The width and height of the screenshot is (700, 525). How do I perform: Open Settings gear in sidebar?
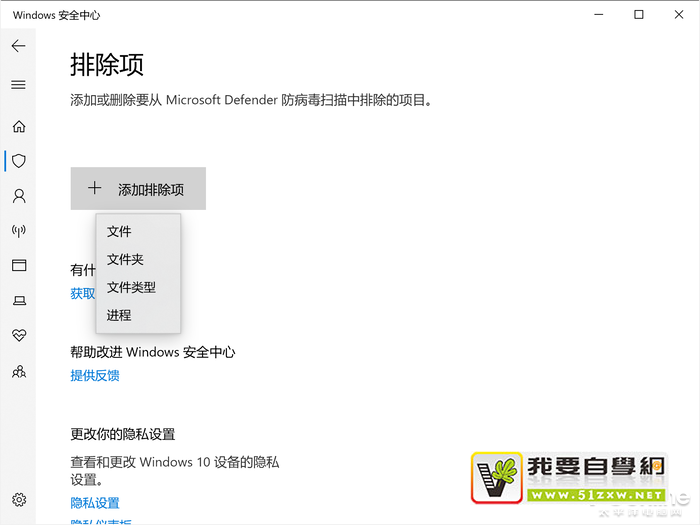pyautogui.click(x=18, y=500)
